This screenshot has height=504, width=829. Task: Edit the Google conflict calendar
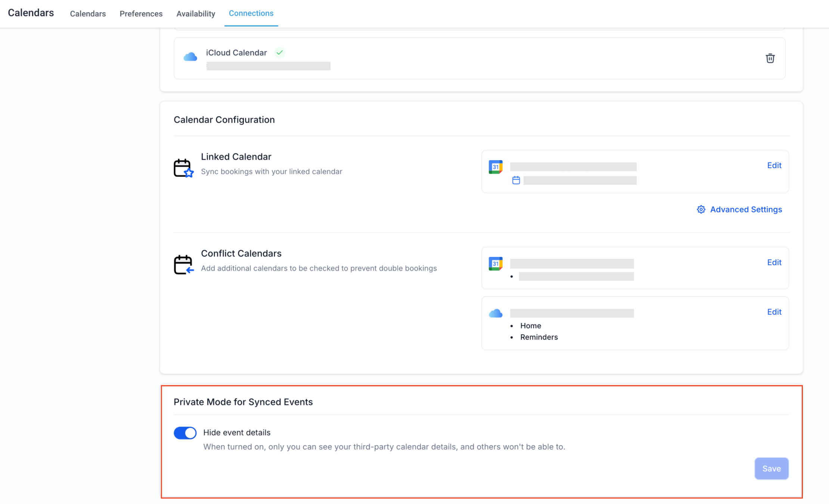pyautogui.click(x=774, y=262)
